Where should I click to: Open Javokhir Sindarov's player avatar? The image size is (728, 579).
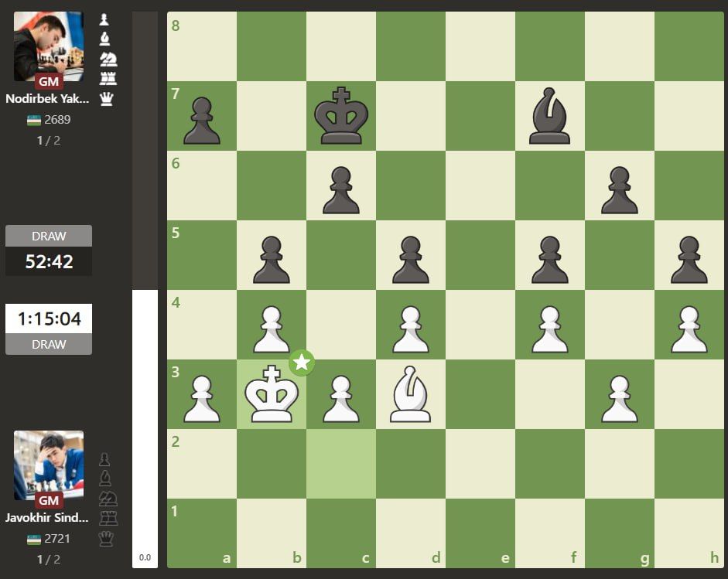click(x=49, y=465)
